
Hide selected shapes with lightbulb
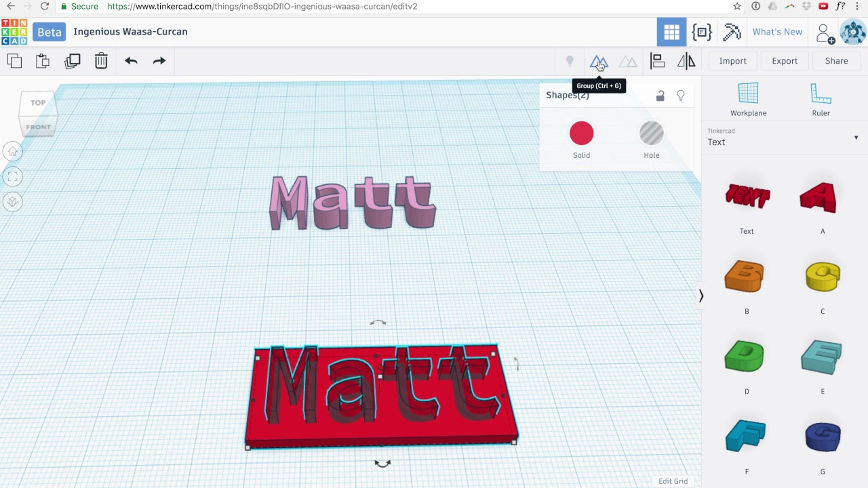coord(681,96)
